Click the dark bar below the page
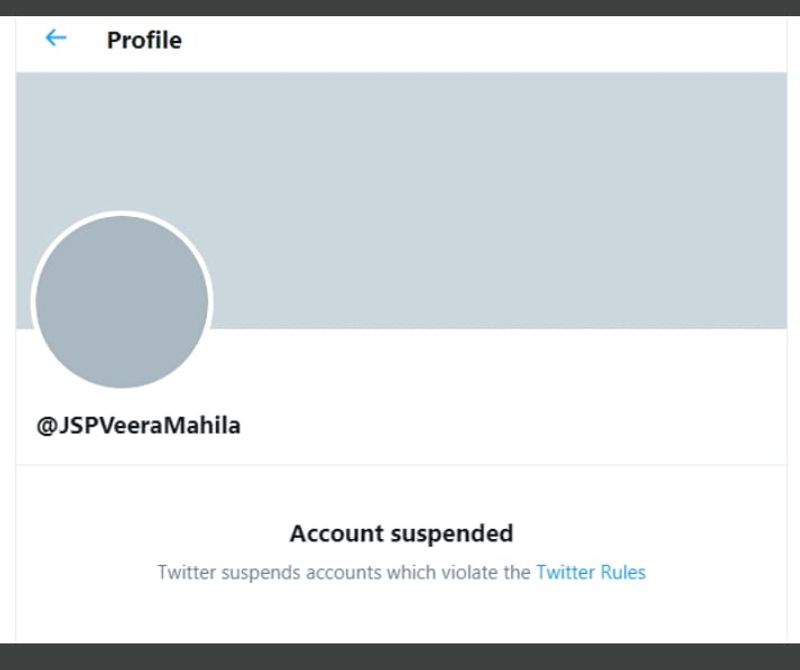 coord(400,656)
